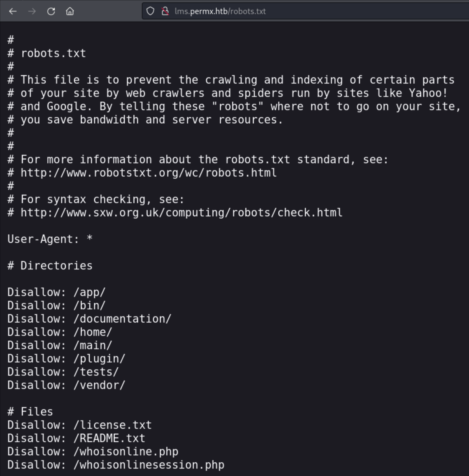Click the Disallow /documentation/ entry
This screenshot has height=476, width=469.
(89, 319)
